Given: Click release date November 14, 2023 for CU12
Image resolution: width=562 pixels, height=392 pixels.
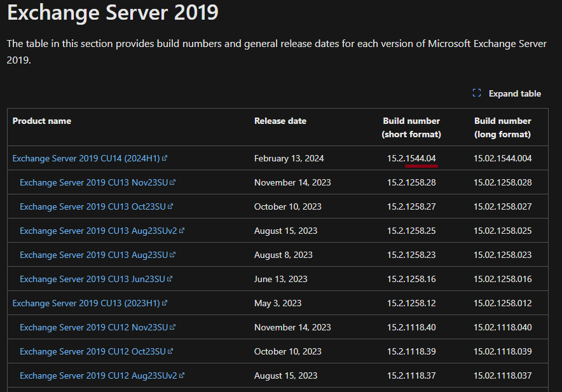Looking at the screenshot, I should (x=292, y=327).
